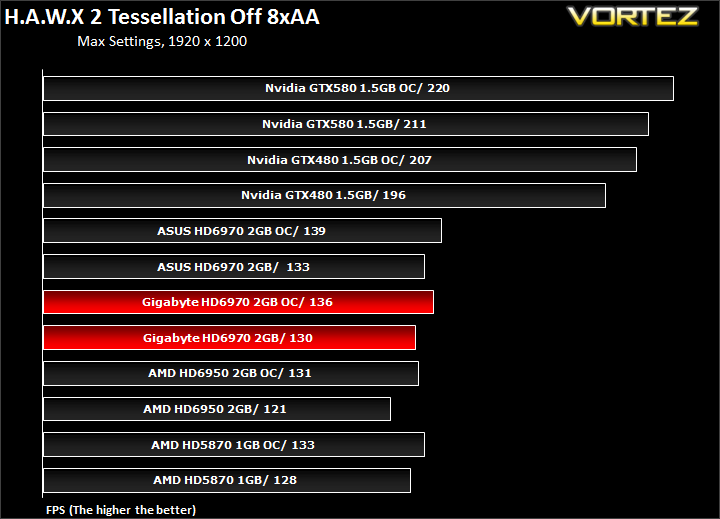Click the FPS (The higher the better) label
This screenshot has width=720, height=519.
[x=121, y=510]
